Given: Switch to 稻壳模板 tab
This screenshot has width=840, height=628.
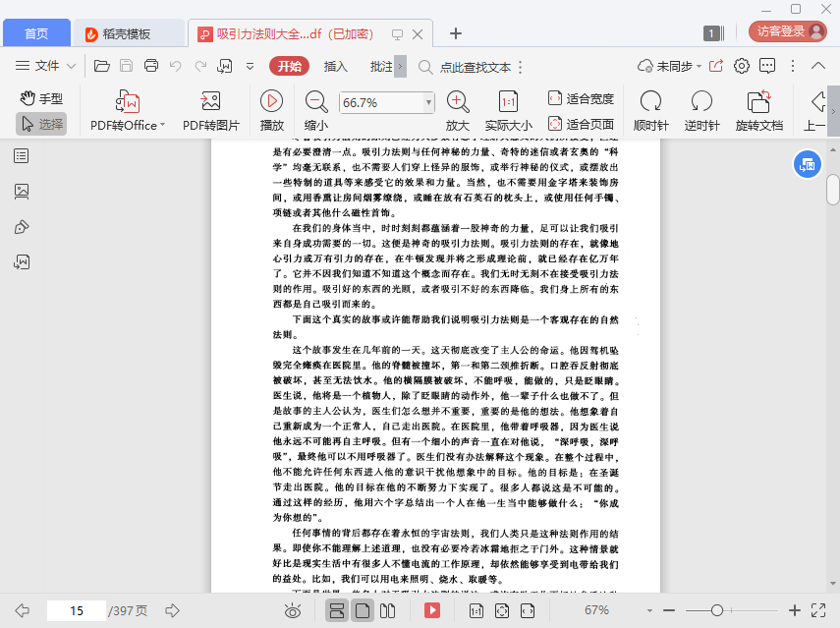Looking at the screenshot, I should (x=129, y=33).
